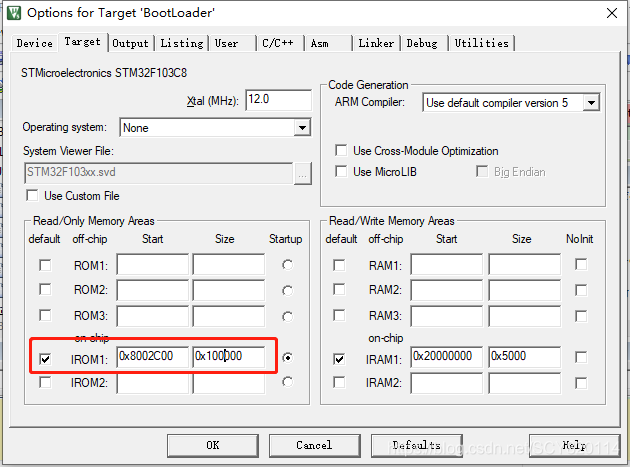The image size is (630, 467).
Task: Close the Options for Target dialog
Action: click(x=612, y=13)
